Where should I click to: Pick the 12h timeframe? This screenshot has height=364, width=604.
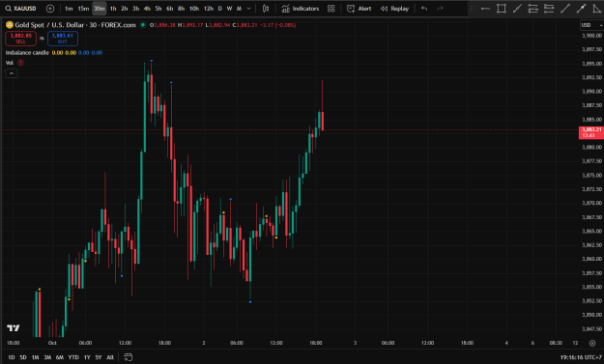click(x=209, y=9)
